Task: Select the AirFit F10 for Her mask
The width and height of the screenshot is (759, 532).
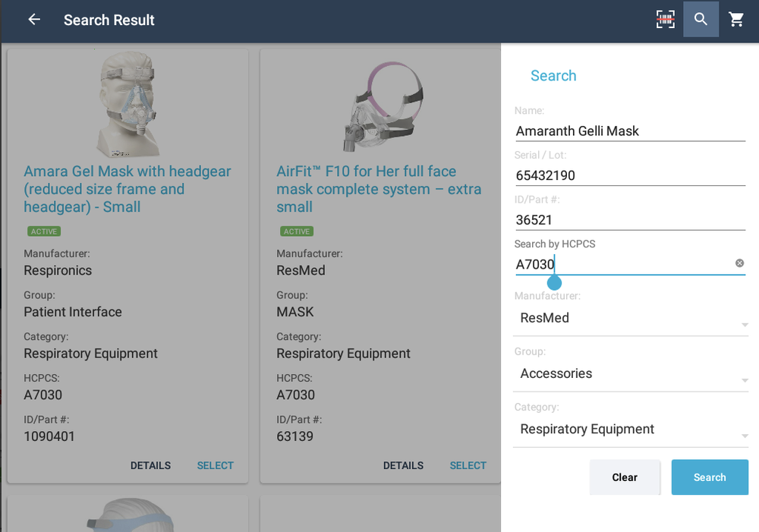Action: [x=468, y=465]
